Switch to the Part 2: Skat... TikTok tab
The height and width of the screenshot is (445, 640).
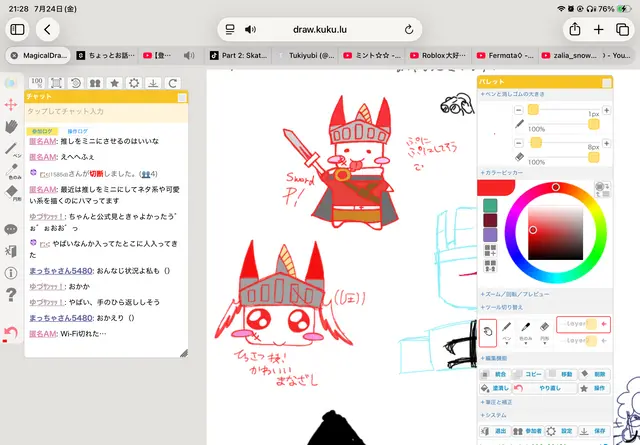238,56
